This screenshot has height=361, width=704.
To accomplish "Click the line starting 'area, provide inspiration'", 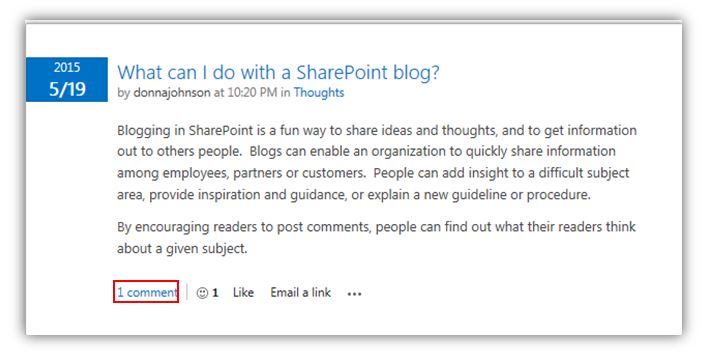I will point(354,195).
